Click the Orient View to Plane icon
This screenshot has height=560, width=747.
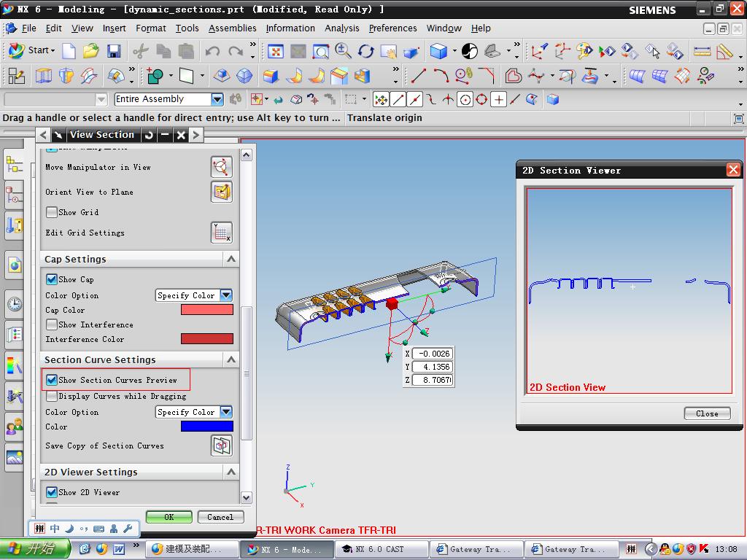(x=221, y=192)
